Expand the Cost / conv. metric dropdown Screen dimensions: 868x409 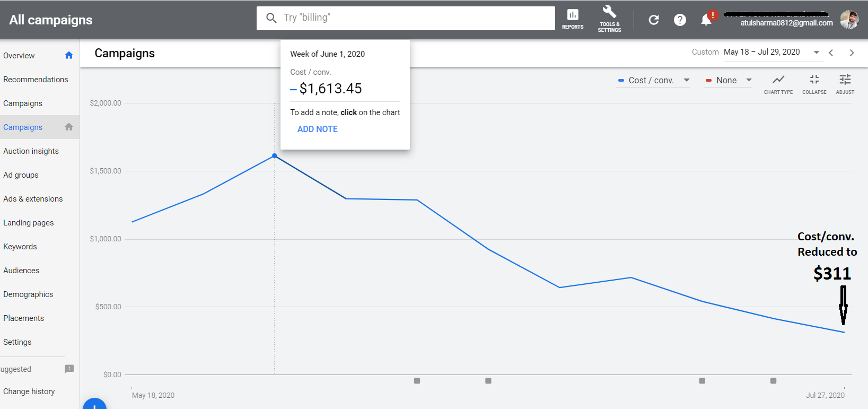(x=654, y=81)
